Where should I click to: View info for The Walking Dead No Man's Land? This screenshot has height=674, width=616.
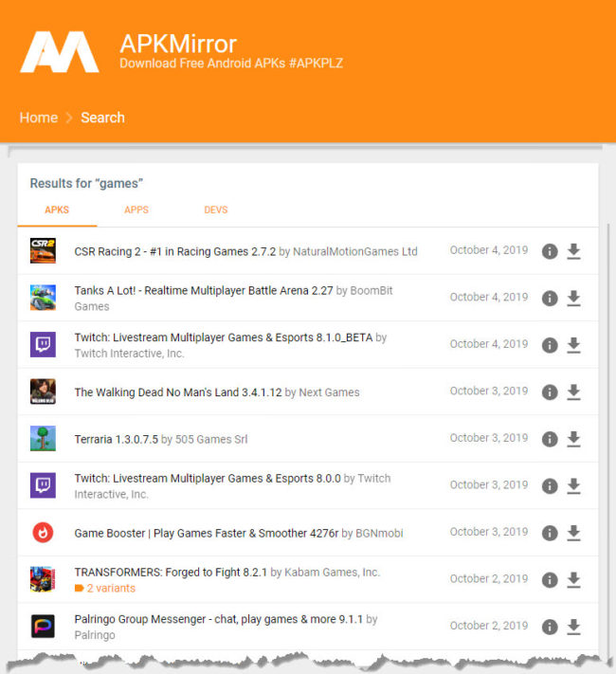[x=550, y=392]
